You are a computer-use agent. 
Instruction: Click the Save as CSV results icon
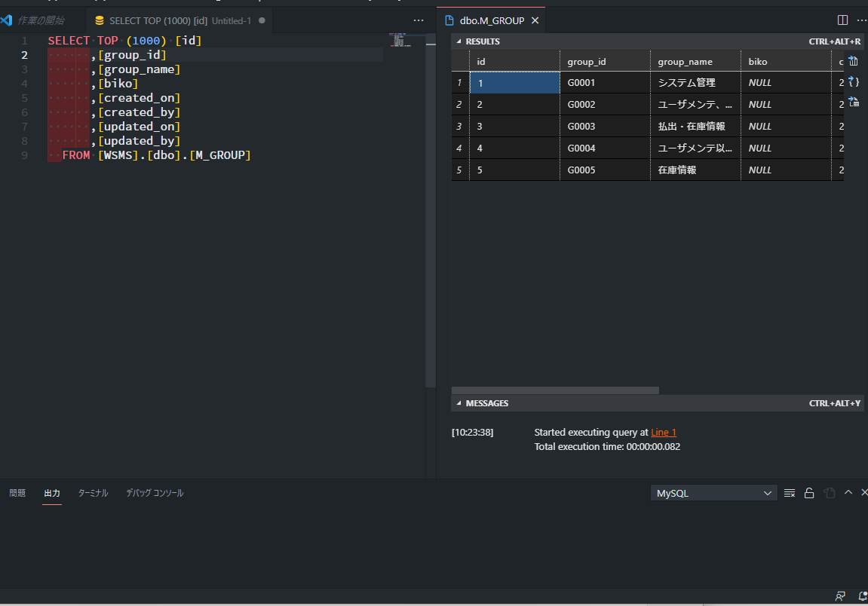[854, 62]
